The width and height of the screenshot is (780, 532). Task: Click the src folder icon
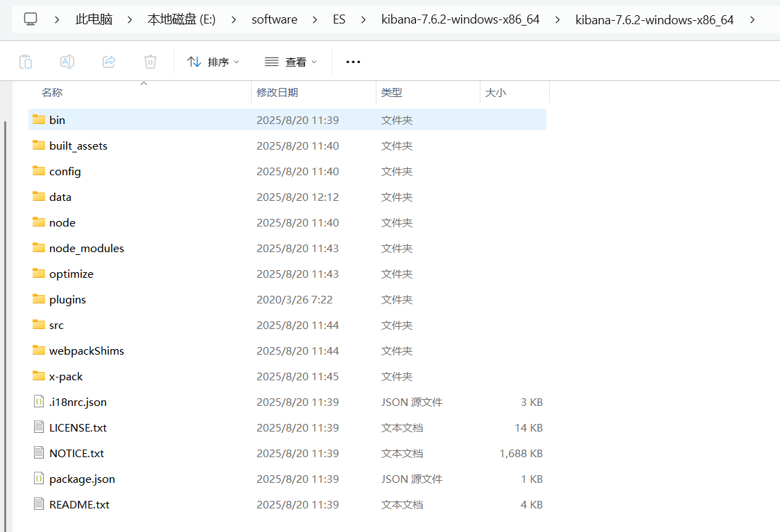pyautogui.click(x=39, y=325)
